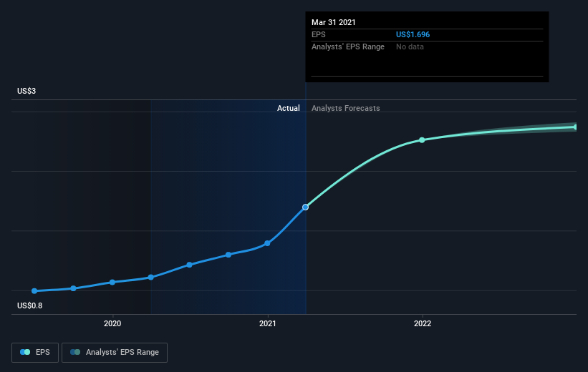Click the EPS legend color icon
588x372 pixels.
click(25, 352)
